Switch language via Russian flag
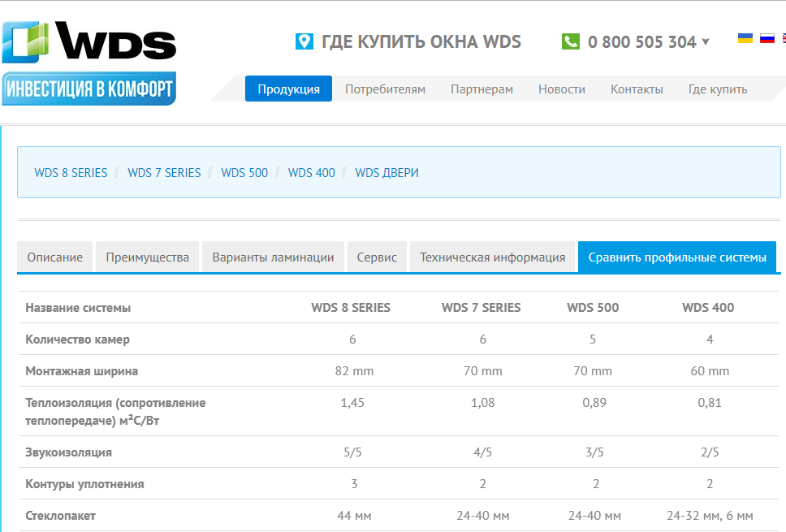The image size is (786, 532). pyautogui.click(x=767, y=38)
